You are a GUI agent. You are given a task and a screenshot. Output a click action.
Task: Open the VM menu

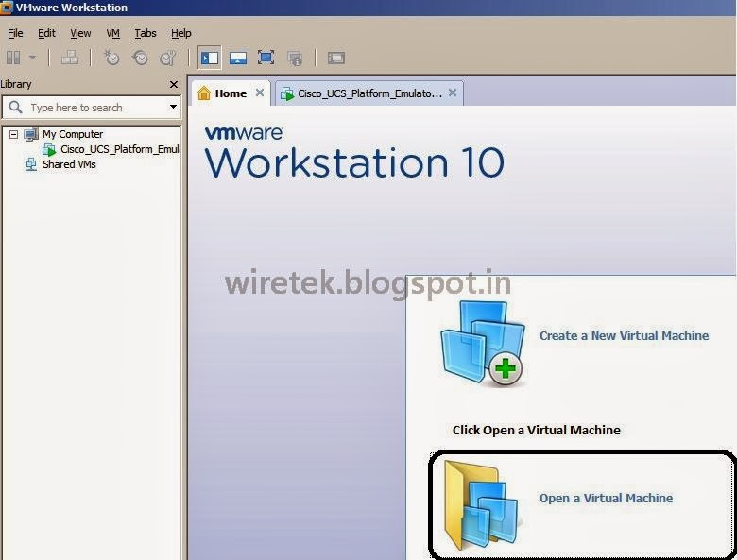[112, 33]
